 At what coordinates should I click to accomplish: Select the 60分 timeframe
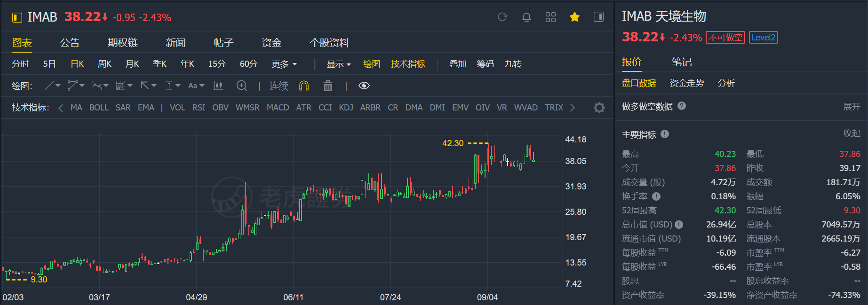pos(249,64)
